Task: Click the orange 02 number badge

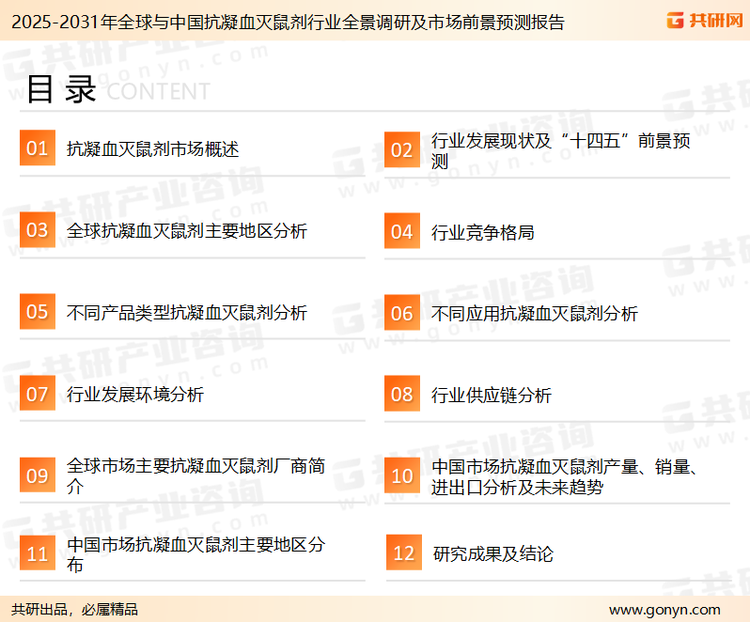Action: (402, 150)
